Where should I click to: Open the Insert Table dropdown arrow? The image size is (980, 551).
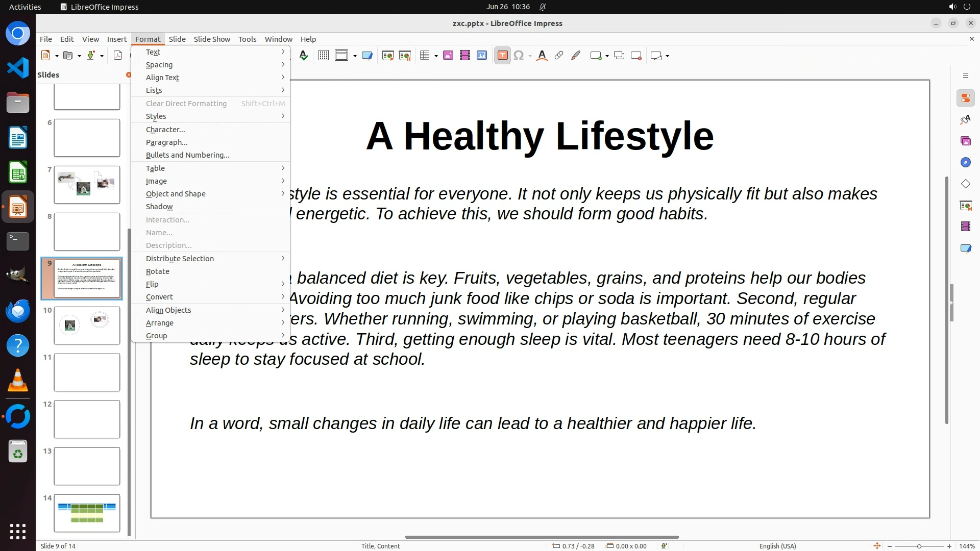[436, 56]
